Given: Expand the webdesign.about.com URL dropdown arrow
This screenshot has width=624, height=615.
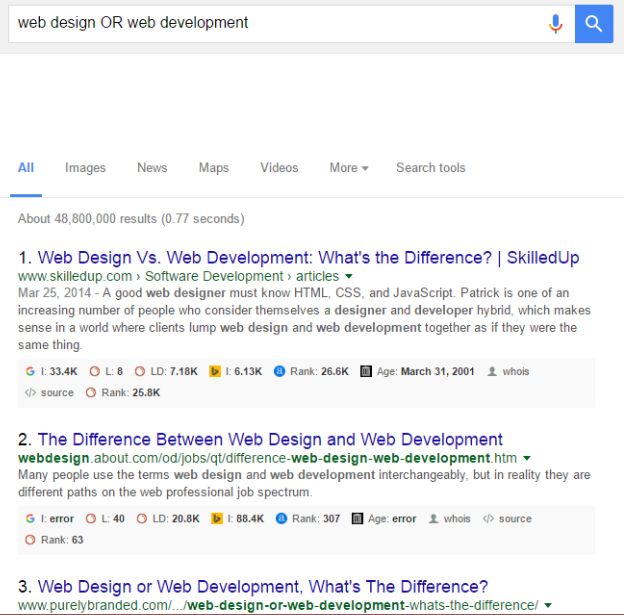Looking at the screenshot, I should [x=527, y=458].
